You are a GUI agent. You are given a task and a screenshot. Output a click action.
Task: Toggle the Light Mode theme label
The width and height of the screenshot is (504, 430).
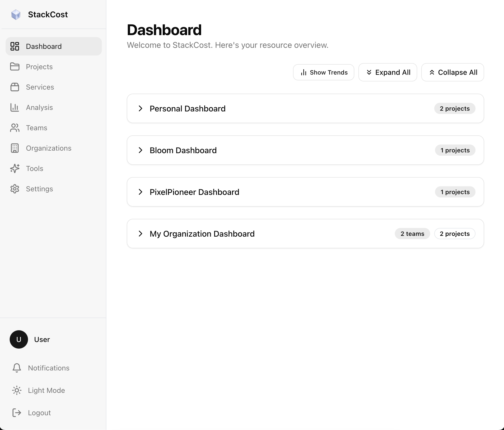tap(47, 390)
